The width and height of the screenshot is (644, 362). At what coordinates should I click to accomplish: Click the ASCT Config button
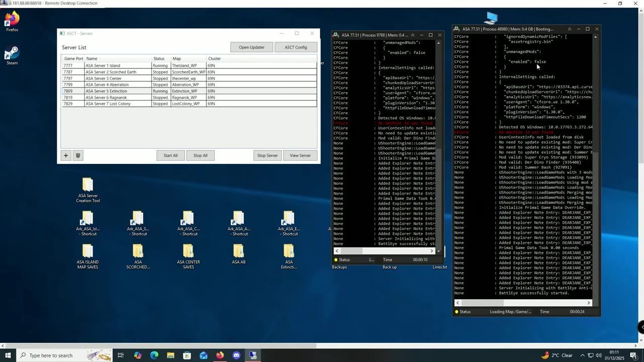click(x=296, y=47)
